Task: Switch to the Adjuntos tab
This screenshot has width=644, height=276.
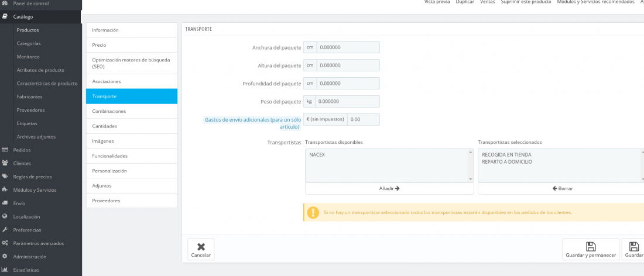Action: pyautogui.click(x=131, y=186)
